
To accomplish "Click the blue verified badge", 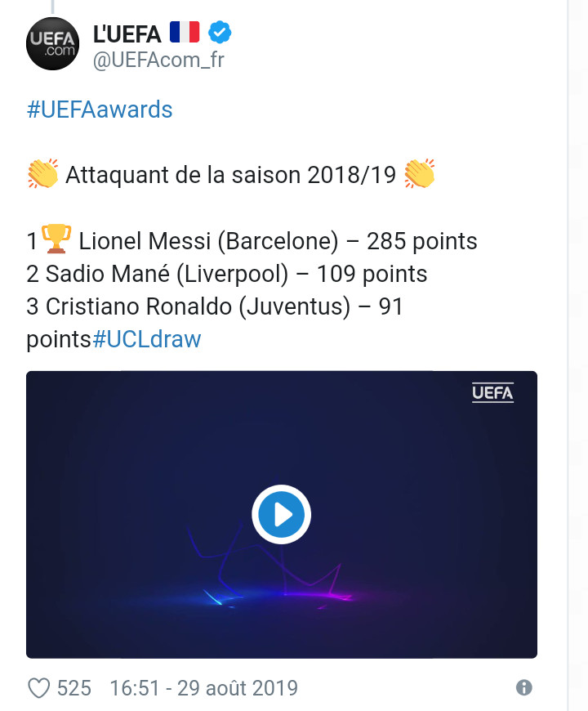I will pyautogui.click(x=220, y=33).
